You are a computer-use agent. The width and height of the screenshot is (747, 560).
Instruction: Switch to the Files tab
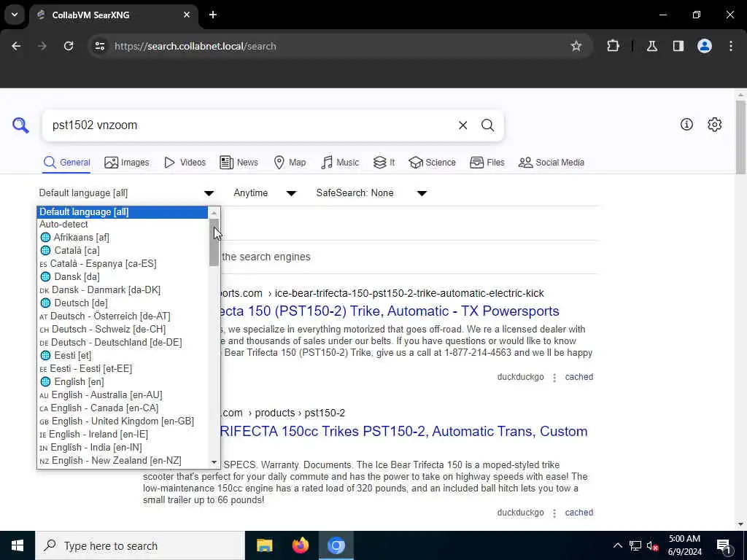(487, 163)
